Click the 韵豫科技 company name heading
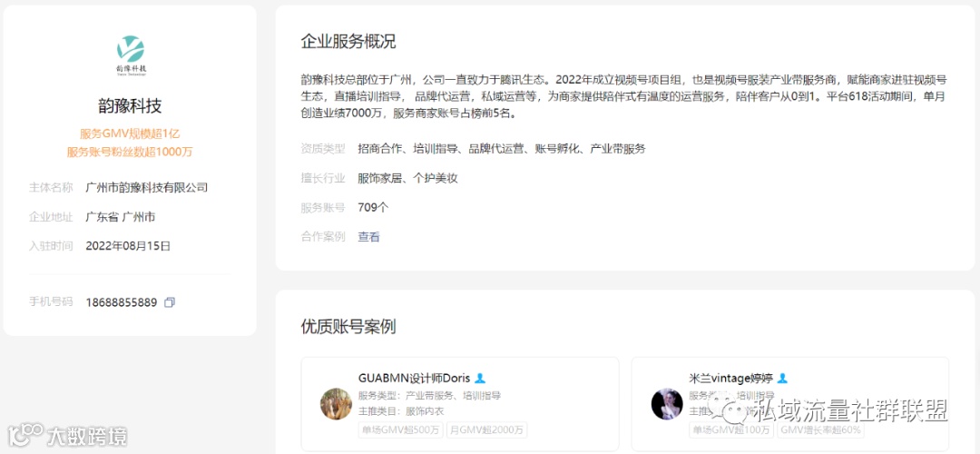 tap(130, 105)
